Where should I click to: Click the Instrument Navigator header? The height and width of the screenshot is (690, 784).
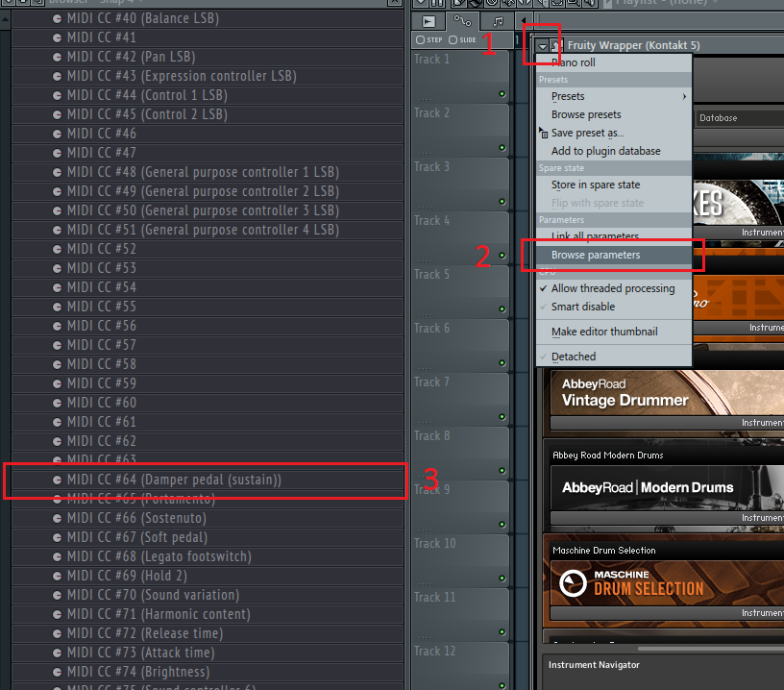594,665
